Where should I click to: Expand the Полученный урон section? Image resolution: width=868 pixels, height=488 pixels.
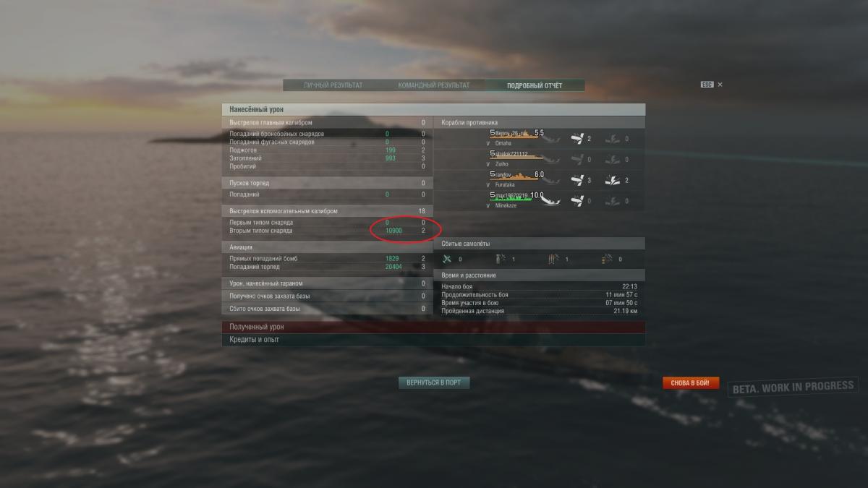tap(433, 328)
